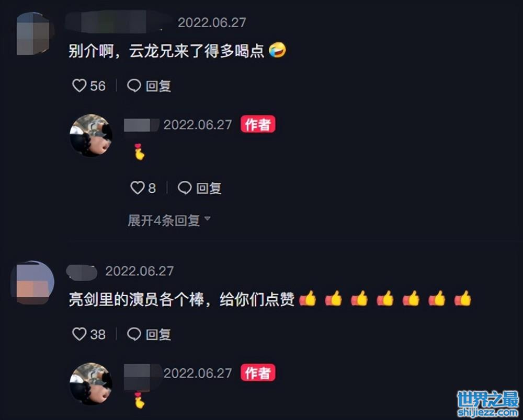This screenshot has height=420, width=523.
Task: Click 作者 badge on first author reply
Action: tap(258, 124)
